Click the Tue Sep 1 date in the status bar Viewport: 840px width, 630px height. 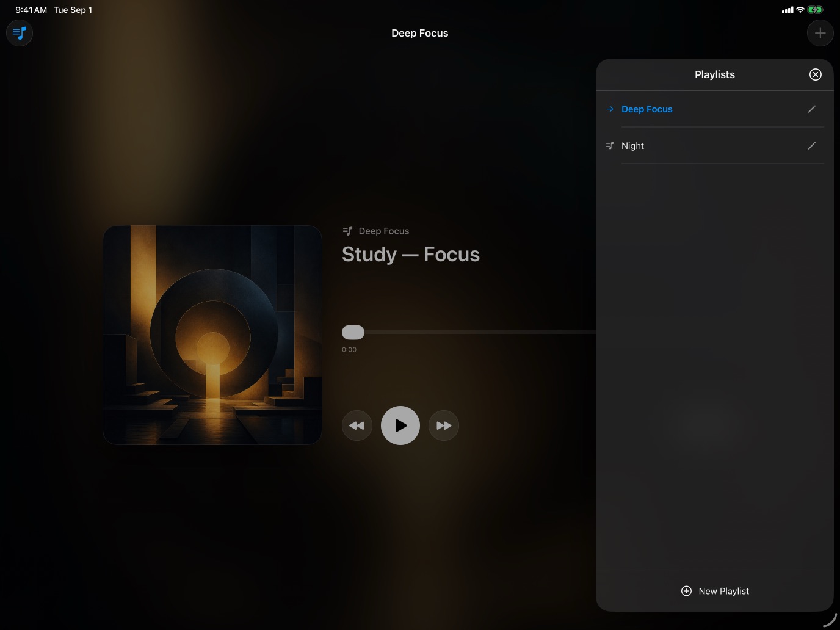coord(73,10)
